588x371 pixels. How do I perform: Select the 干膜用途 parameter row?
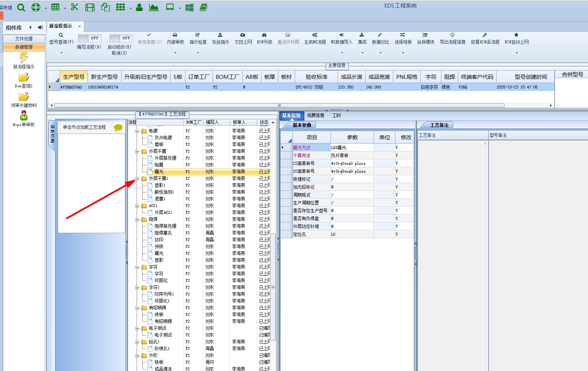tap(347, 155)
